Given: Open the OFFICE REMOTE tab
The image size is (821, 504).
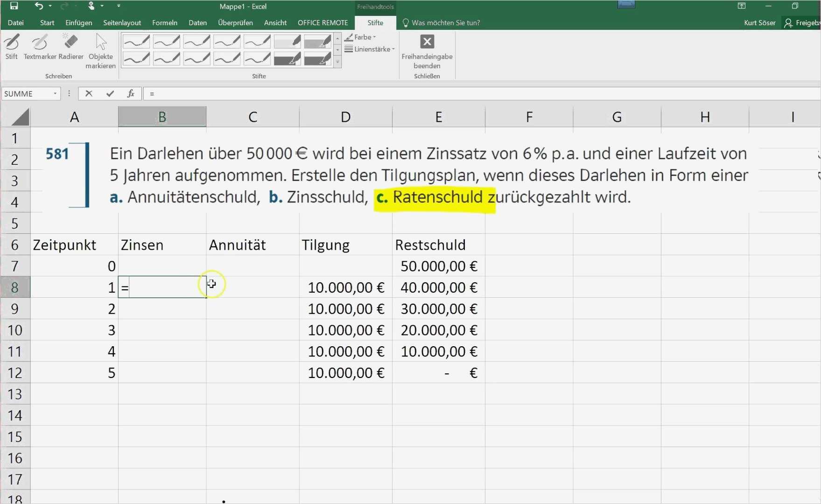Looking at the screenshot, I should [323, 22].
